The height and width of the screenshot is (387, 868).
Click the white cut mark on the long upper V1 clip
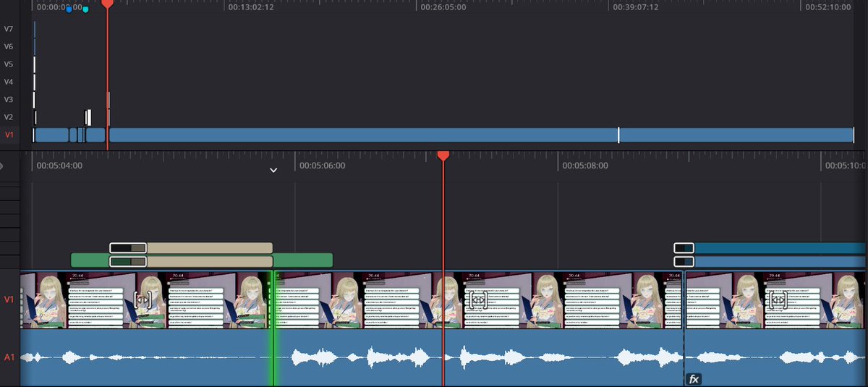(618, 135)
